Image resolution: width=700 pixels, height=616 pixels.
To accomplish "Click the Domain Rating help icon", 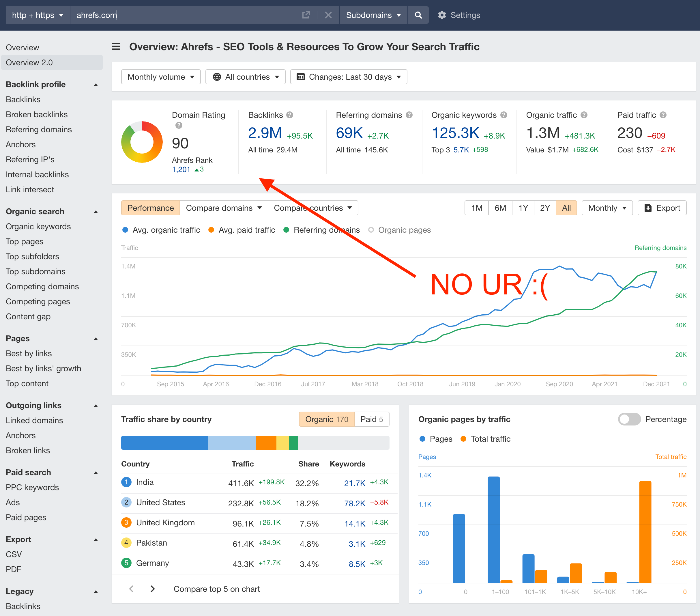I will tap(179, 125).
